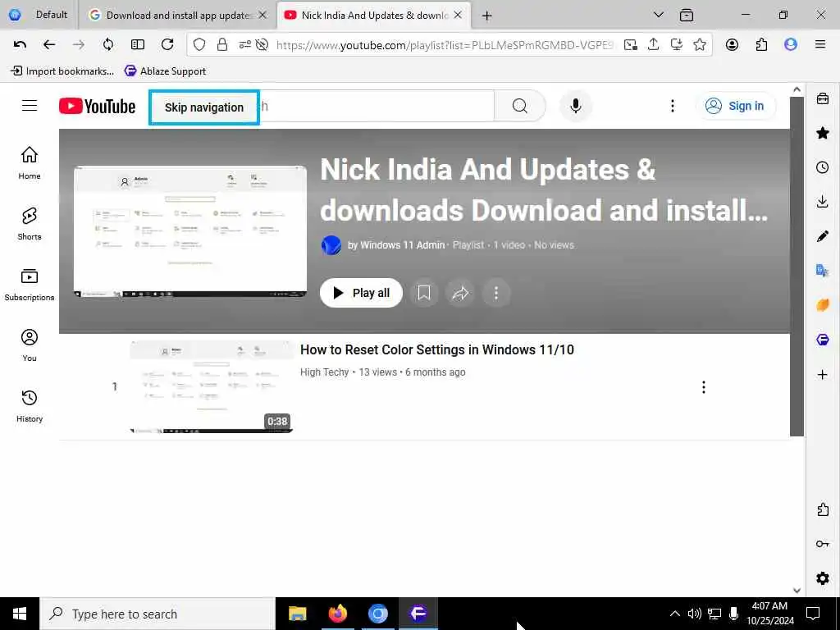
Task: Search with the voice microphone button
Action: point(575,106)
